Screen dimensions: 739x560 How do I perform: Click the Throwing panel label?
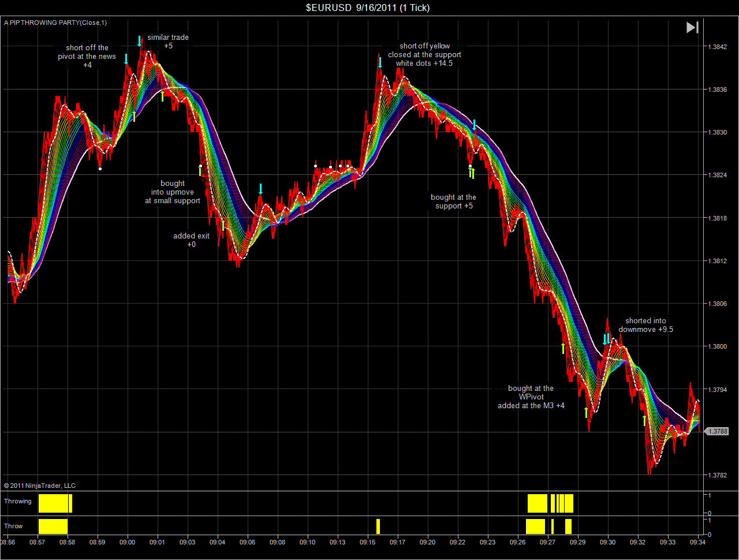[18, 501]
